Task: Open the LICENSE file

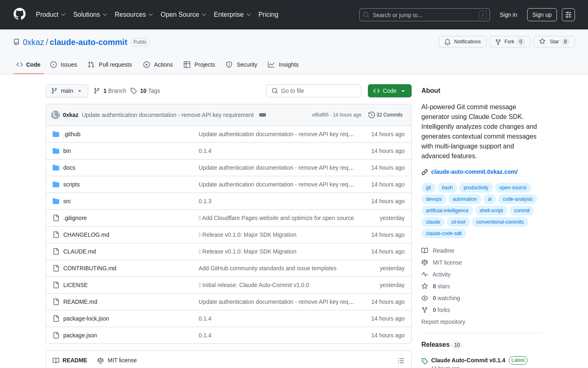Action: click(x=76, y=285)
